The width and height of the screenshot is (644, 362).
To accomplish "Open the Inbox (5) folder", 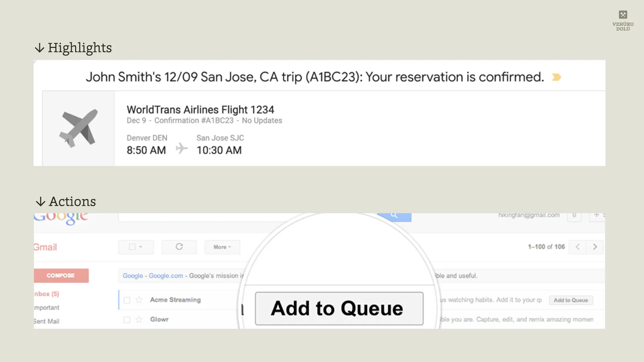I will 45,294.
